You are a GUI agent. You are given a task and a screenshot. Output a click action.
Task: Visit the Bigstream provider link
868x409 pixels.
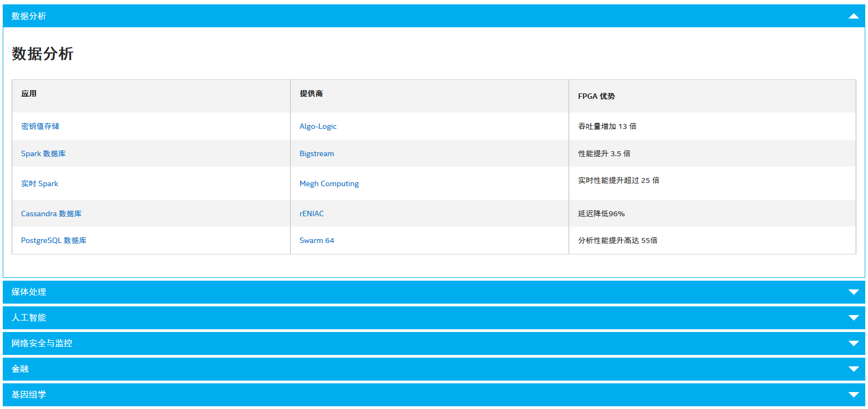click(x=317, y=153)
